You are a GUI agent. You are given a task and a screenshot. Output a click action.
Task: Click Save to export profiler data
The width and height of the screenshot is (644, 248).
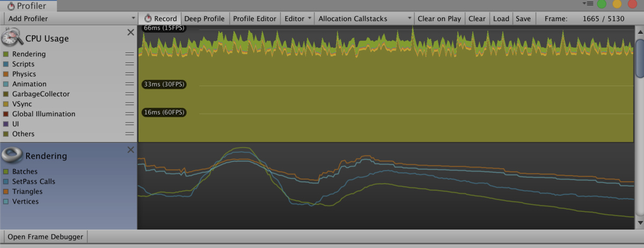[x=523, y=18]
